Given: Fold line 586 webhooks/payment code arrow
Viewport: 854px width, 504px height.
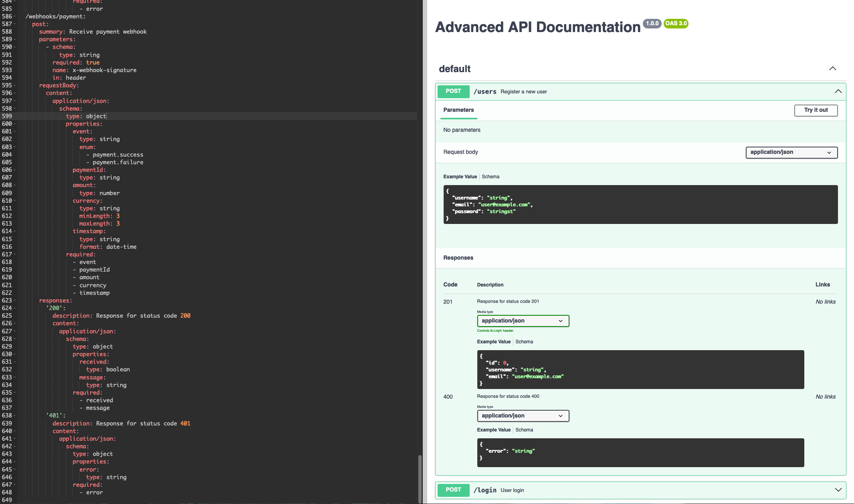Looking at the screenshot, I should point(15,16).
